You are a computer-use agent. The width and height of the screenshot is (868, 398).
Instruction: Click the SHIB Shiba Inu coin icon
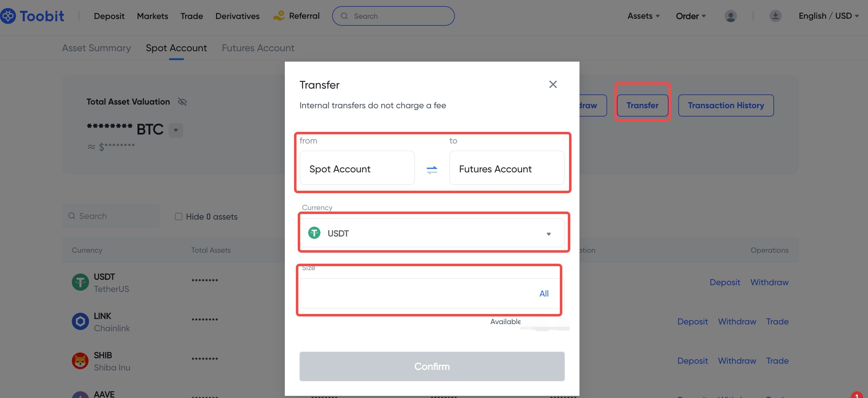[80, 361]
